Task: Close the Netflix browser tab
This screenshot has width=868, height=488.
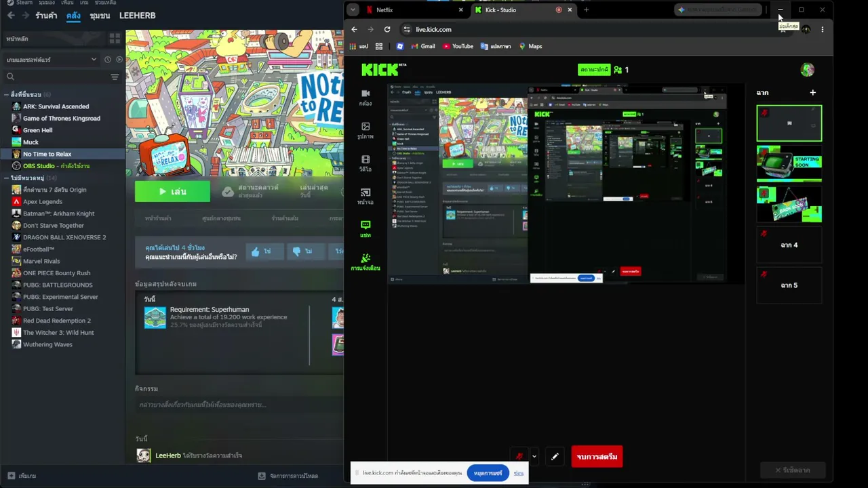Action: point(461,9)
